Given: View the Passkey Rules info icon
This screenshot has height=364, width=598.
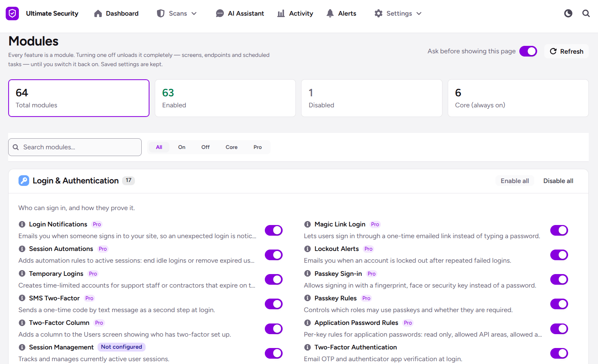Looking at the screenshot, I should pos(308,298).
